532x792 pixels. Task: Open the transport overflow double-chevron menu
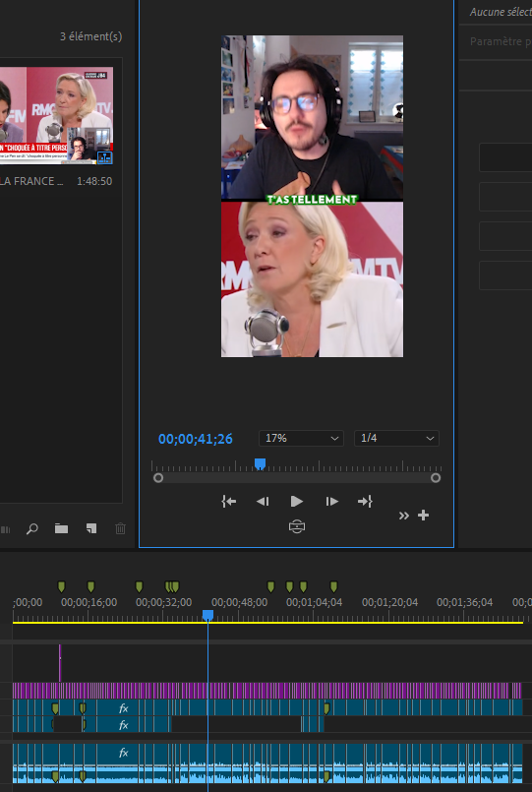[x=404, y=516]
